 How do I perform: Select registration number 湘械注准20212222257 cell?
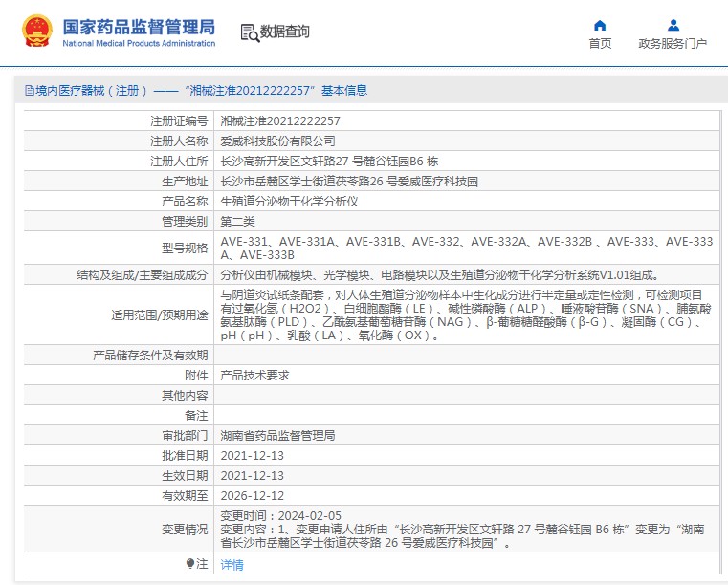[x=280, y=121]
